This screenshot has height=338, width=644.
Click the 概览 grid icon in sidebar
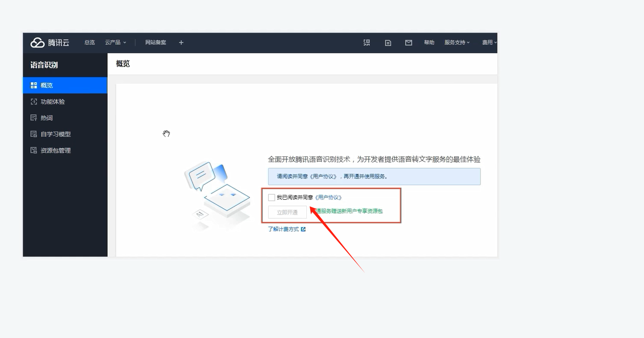(34, 86)
